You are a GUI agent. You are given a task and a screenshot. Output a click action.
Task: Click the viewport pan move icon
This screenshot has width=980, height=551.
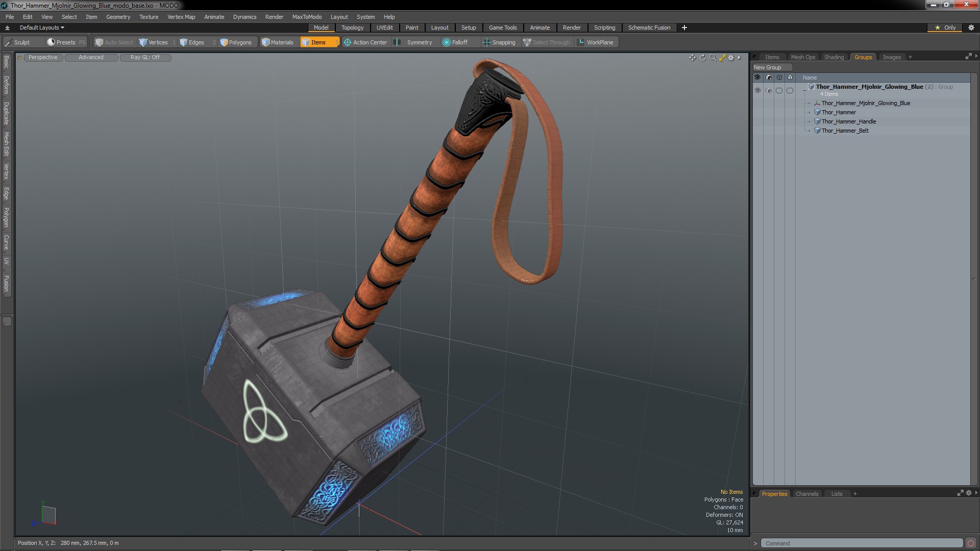(692, 58)
